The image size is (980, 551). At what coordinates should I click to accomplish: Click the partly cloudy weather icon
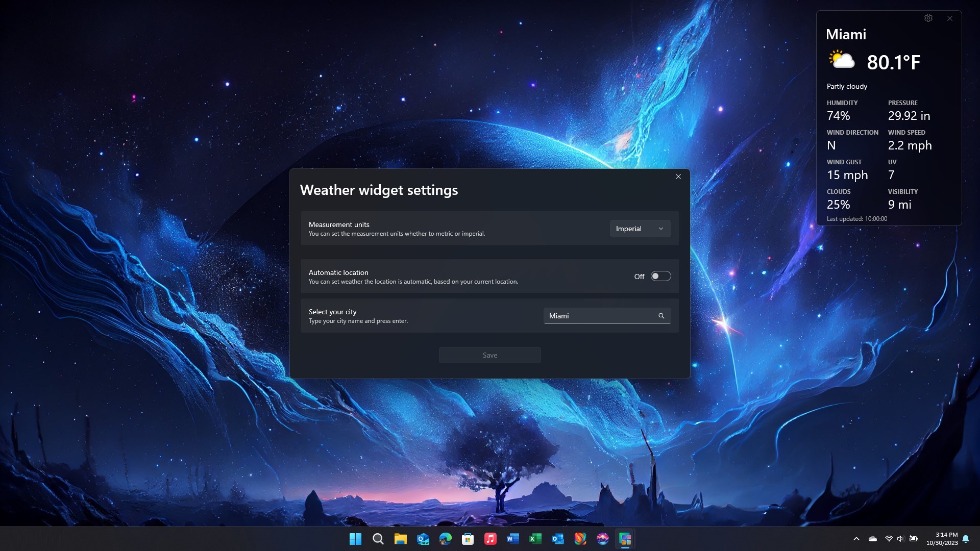(841, 60)
